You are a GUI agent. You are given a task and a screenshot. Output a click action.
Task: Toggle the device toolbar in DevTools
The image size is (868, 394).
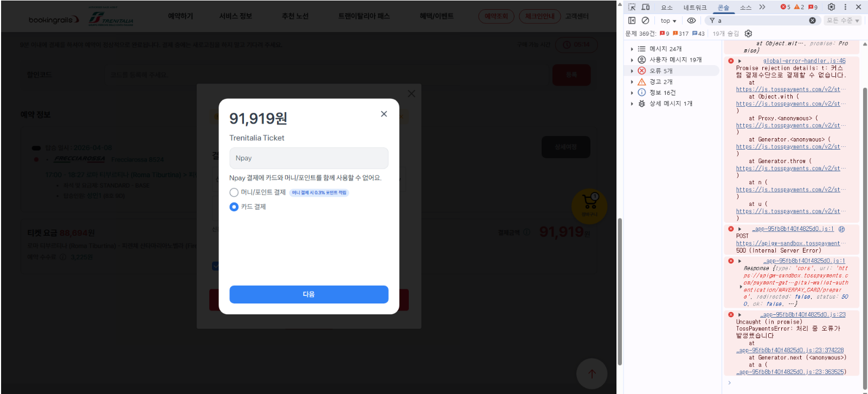[646, 7]
